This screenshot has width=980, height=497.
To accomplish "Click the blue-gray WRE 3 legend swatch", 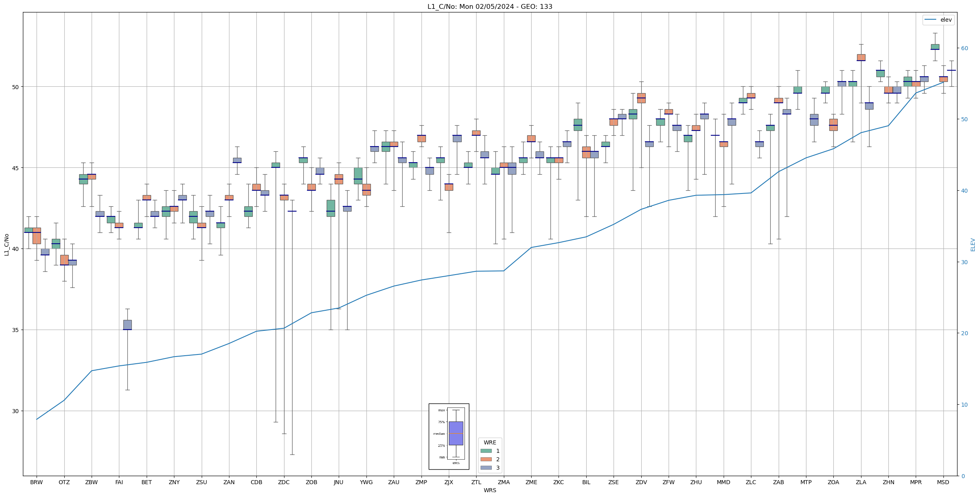I will [486, 468].
